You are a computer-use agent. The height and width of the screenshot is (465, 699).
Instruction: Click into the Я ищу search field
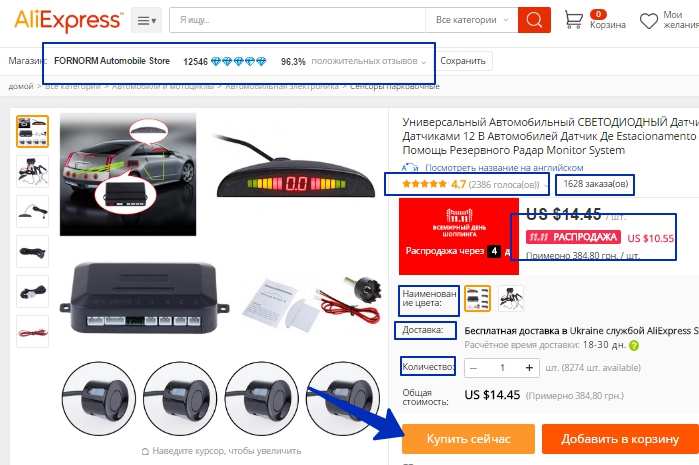297,20
